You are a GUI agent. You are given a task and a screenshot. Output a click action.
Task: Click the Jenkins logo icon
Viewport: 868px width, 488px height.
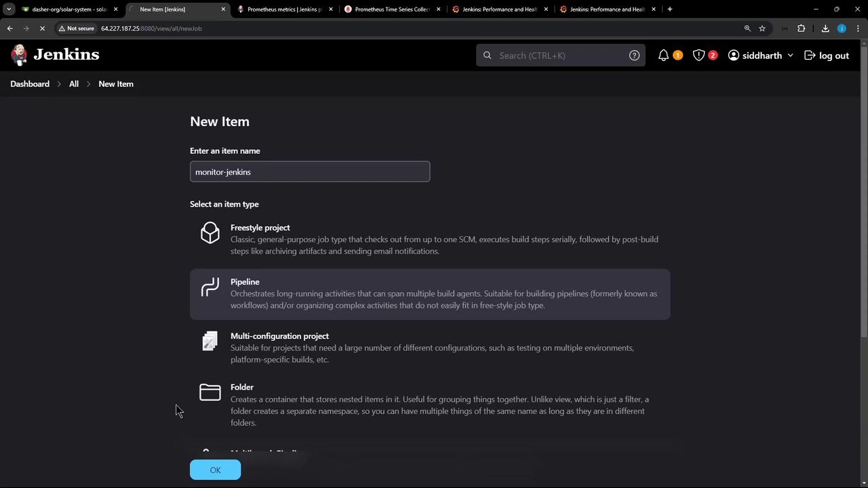click(x=20, y=55)
